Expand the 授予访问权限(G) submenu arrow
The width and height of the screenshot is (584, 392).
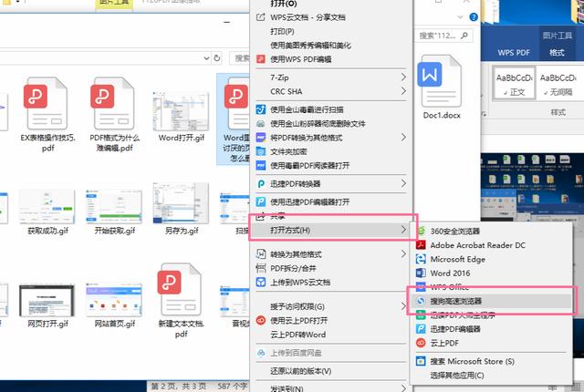pyautogui.click(x=403, y=306)
